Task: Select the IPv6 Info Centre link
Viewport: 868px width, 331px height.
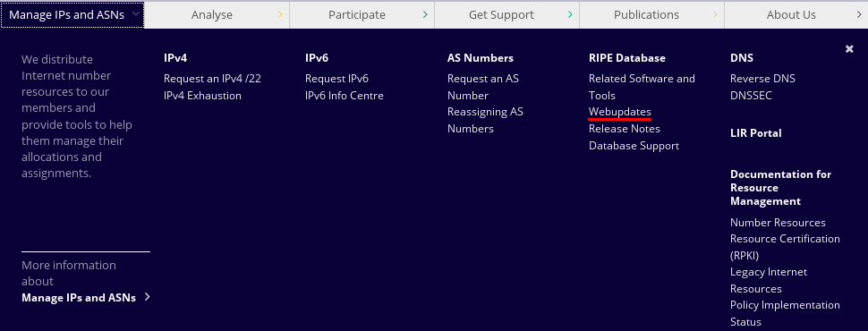Action: 345,95
